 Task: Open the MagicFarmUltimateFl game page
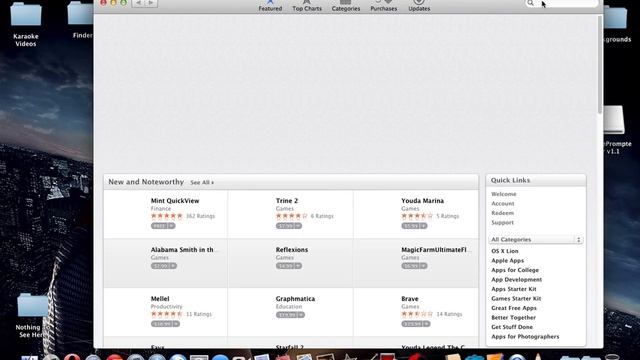tap(436, 250)
